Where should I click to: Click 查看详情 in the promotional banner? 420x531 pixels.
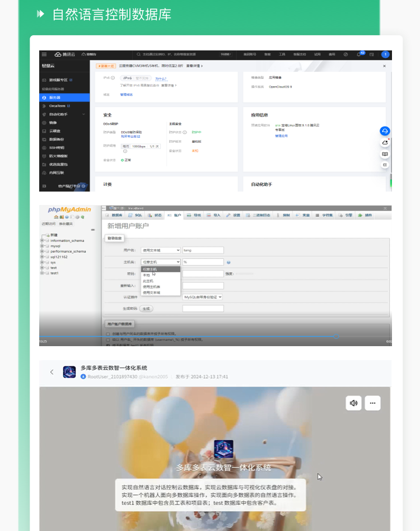[194, 66]
